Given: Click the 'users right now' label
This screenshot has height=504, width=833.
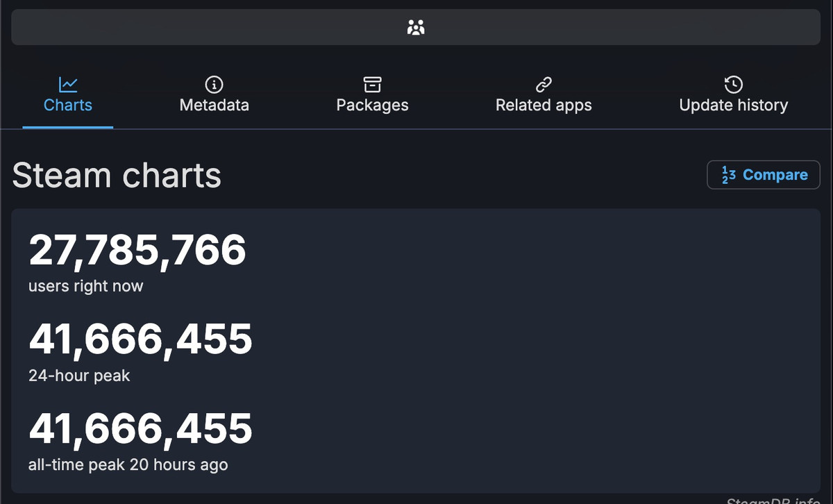Looking at the screenshot, I should 86,286.
